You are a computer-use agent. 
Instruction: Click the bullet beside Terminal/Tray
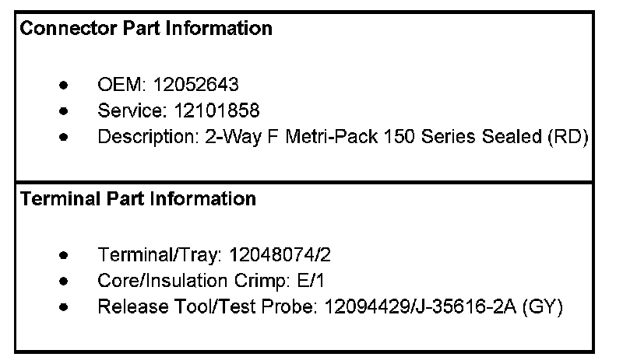click(64, 255)
